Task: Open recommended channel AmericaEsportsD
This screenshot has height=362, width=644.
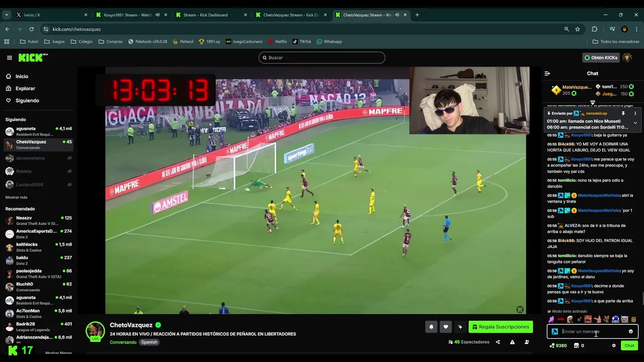Action: click(39, 234)
